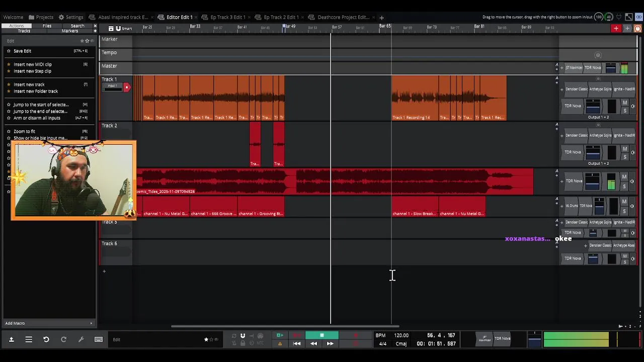Mute Track 2 with the M button
The height and width of the screenshot is (362, 644).
click(x=625, y=149)
